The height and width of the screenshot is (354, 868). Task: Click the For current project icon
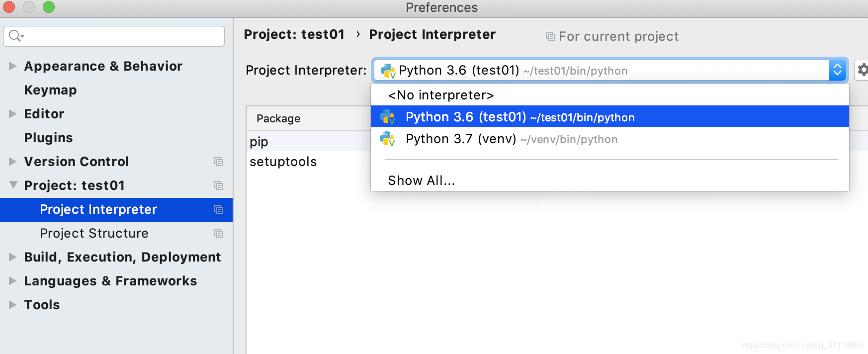550,36
